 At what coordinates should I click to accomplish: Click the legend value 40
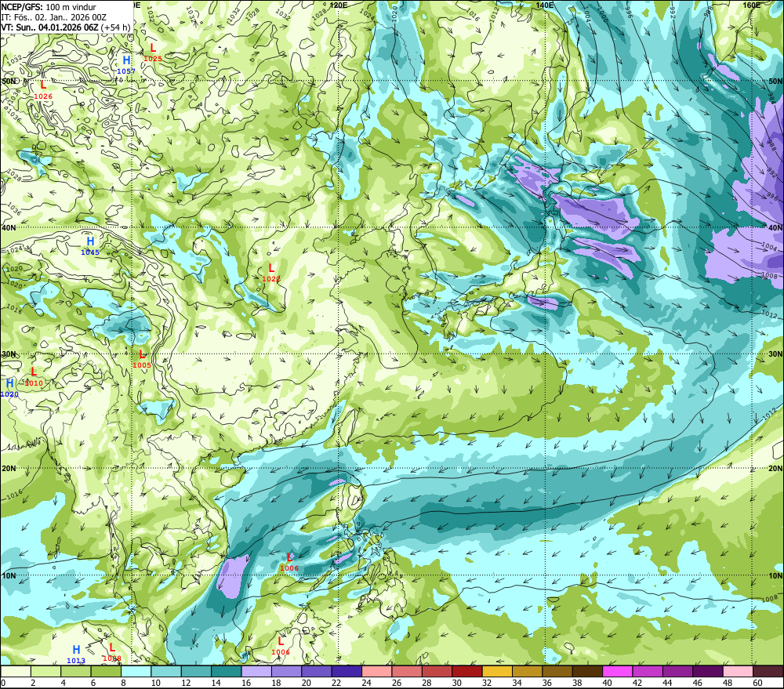point(607,683)
